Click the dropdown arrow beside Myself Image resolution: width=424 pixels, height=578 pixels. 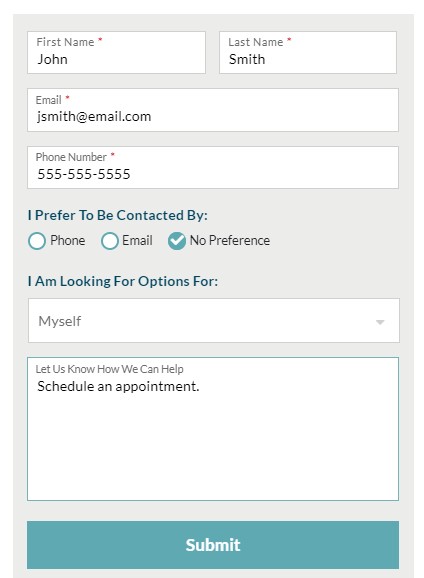[380, 322]
